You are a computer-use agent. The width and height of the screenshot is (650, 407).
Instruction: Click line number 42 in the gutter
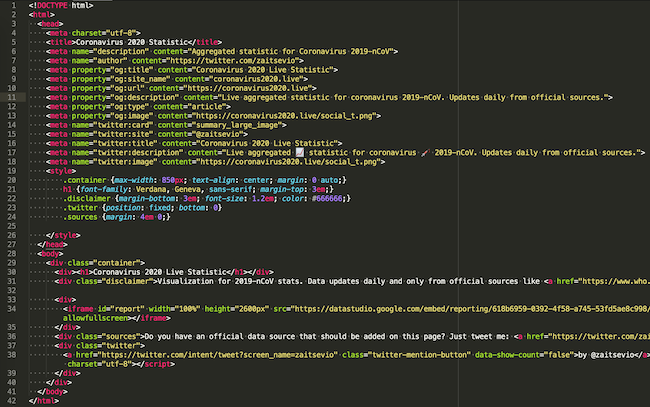pos(12,401)
